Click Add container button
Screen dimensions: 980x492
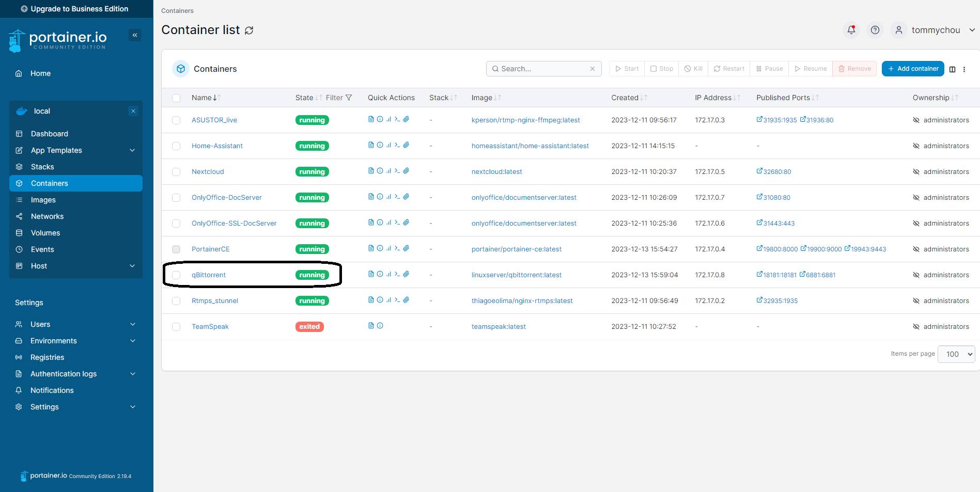tap(913, 69)
